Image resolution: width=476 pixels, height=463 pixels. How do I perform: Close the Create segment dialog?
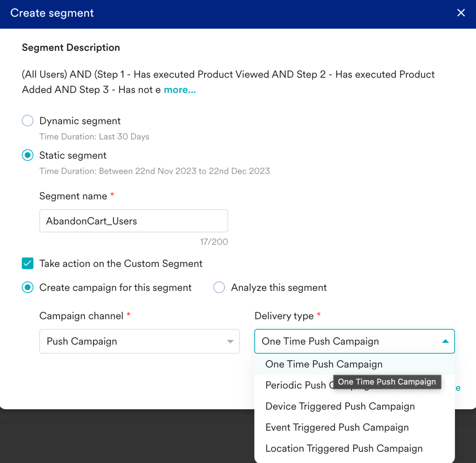[461, 13]
